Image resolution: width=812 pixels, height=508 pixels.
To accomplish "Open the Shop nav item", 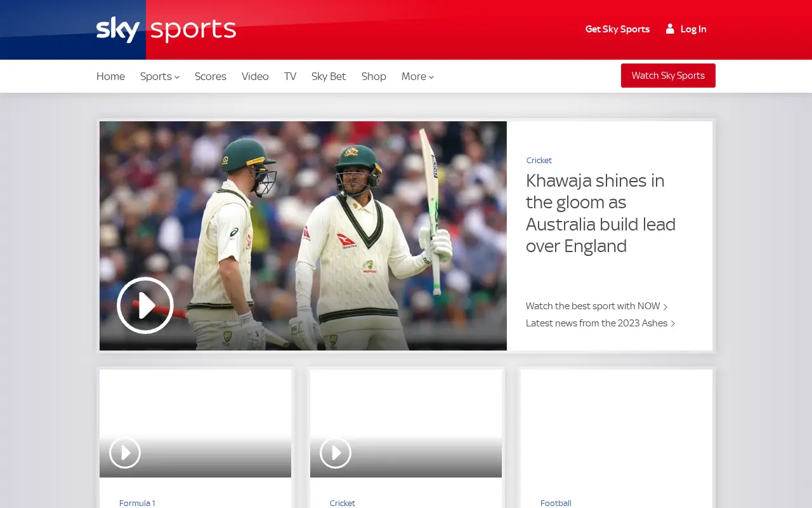I will [374, 76].
